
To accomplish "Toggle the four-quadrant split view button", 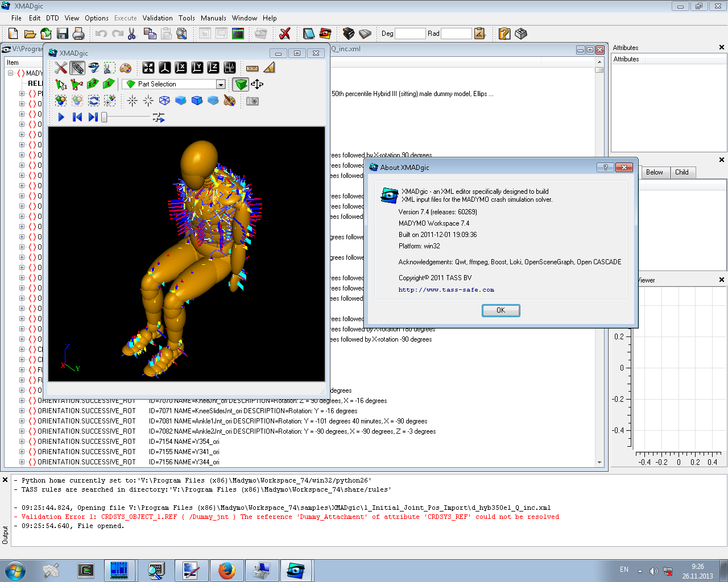I will point(230,68).
